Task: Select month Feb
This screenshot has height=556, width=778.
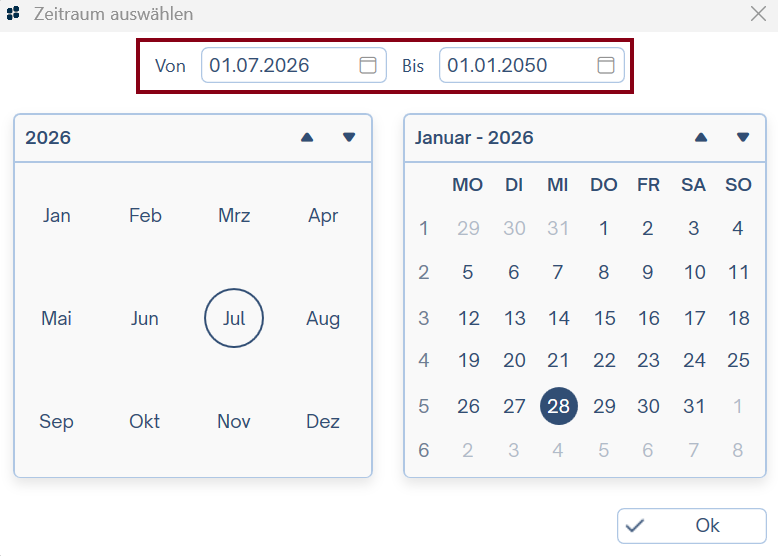Action: coord(145,216)
